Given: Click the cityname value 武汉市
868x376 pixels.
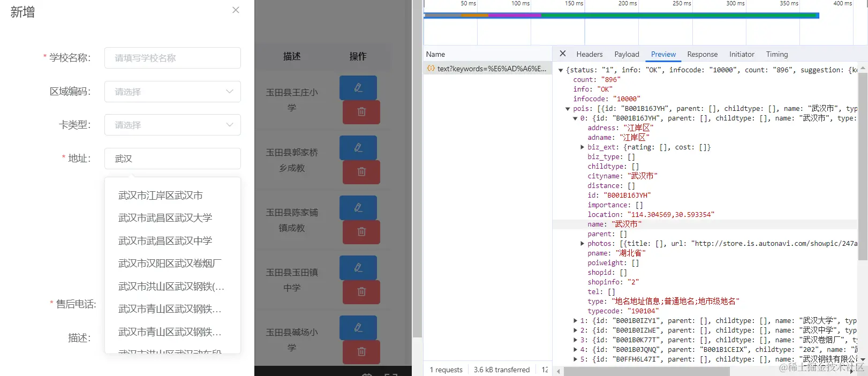Looking at the screenshot, I should click(641, 176).
